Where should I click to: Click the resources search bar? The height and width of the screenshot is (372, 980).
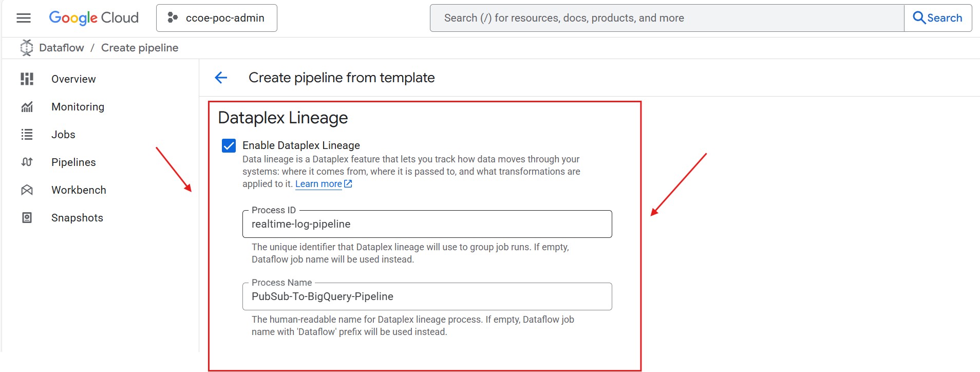[666, 18]
